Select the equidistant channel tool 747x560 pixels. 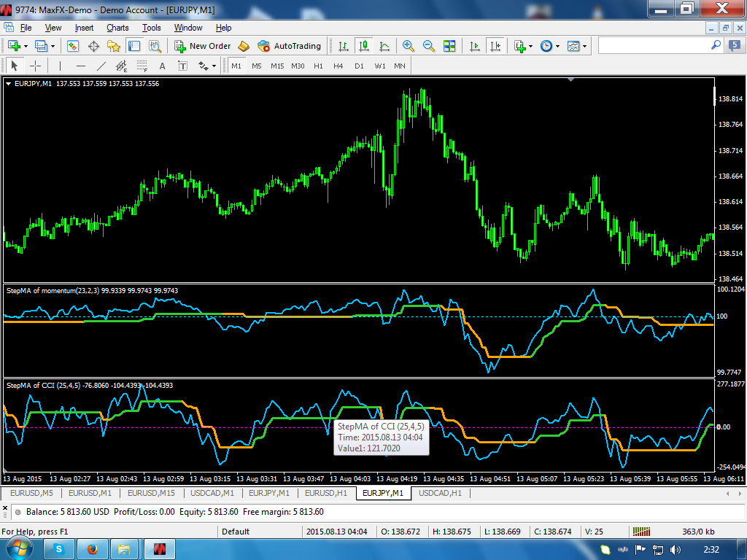click(122, 66)
